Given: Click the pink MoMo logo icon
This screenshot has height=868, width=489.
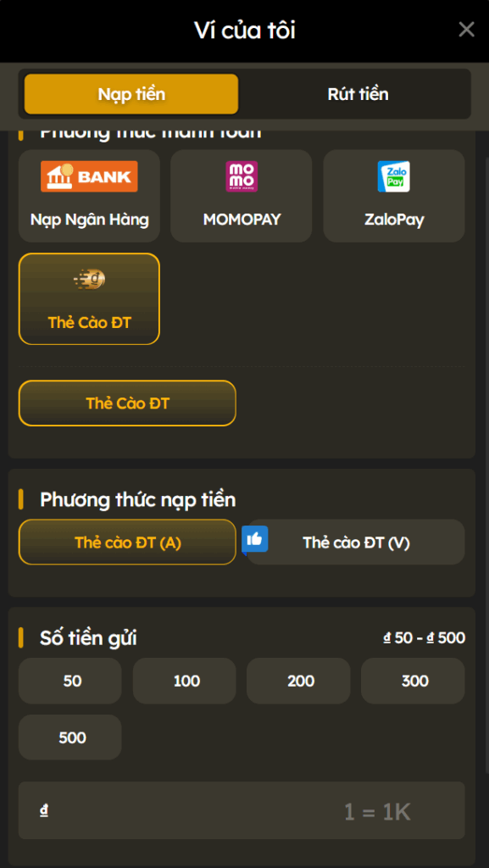Looking at the screenshot, I should click(x=242, y=176).
